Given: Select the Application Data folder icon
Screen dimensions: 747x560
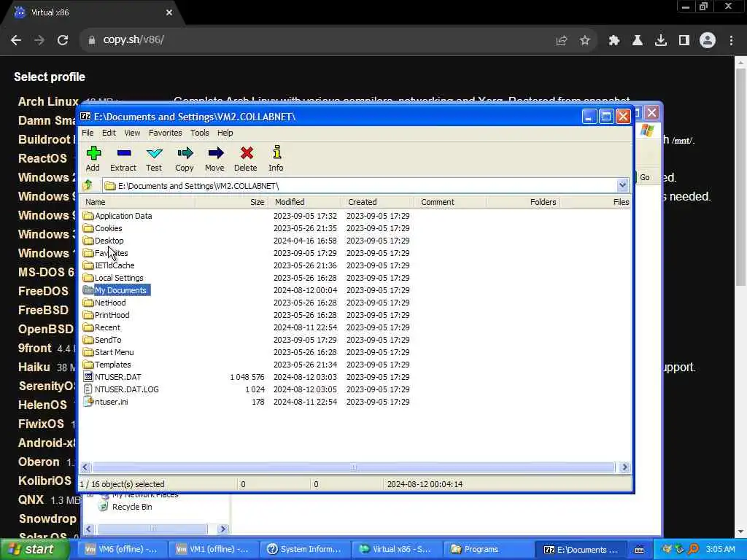Looking at the screenshot, I should point(88,216).
